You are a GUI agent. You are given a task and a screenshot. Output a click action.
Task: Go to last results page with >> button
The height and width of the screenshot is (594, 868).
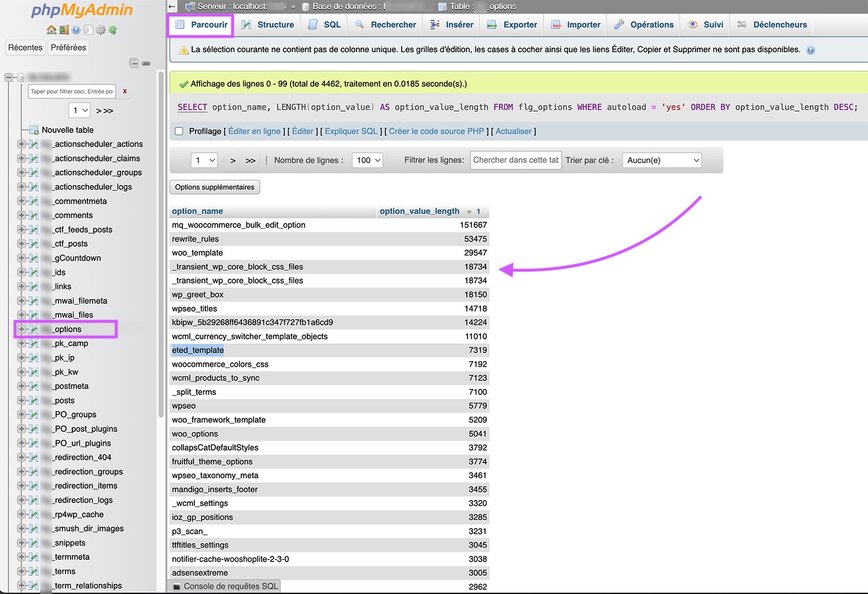tap(251, 160)
